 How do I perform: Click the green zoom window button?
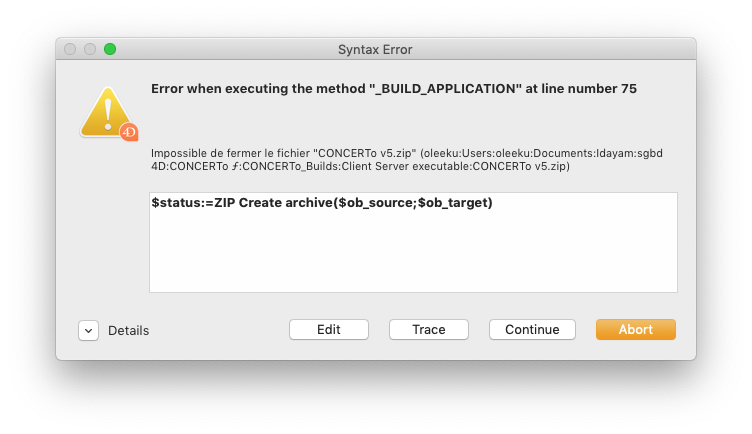click(x=110, y=49)
